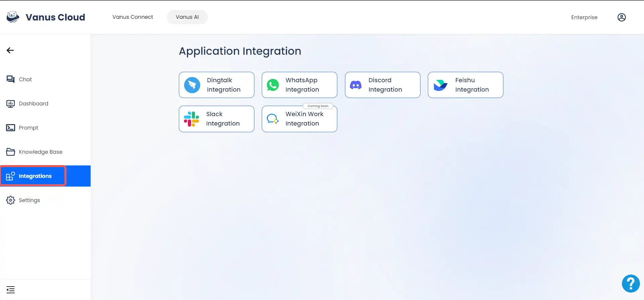The image size is (644, 300).
Task: Click the Vanus Cloud brand name
Action: pos(55,17)
